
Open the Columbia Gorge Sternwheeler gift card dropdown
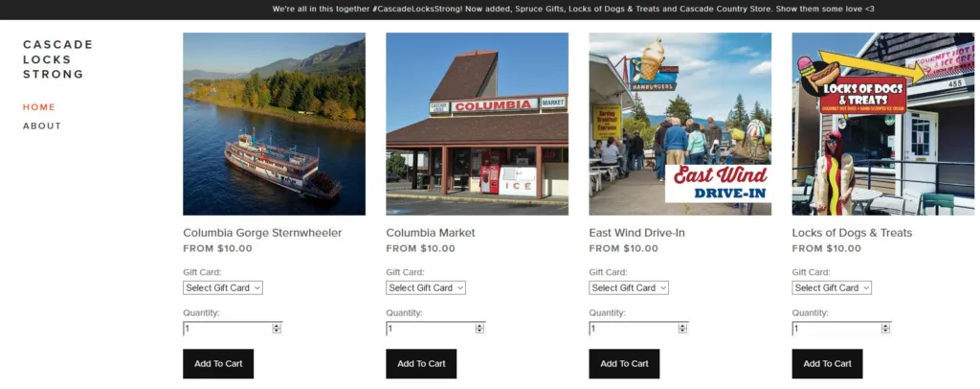click(222, 287)
